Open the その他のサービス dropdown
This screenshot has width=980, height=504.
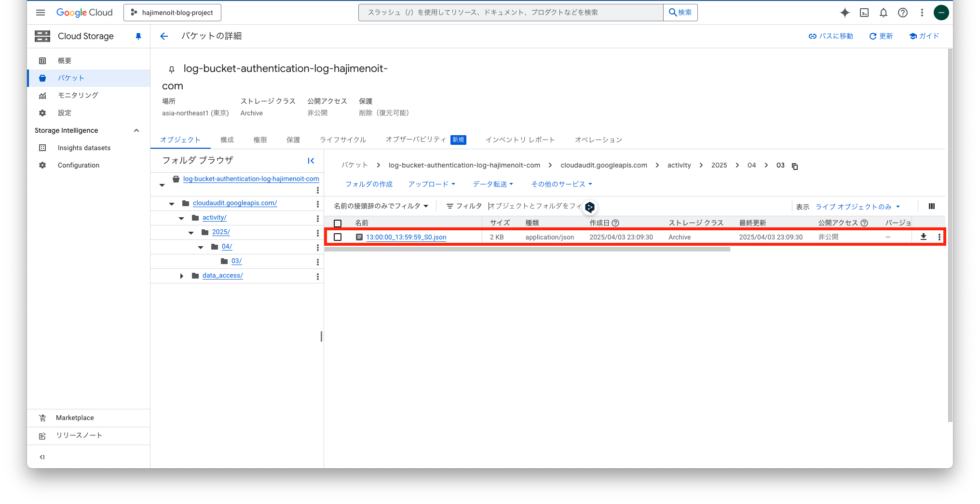(x=561, y=184)
